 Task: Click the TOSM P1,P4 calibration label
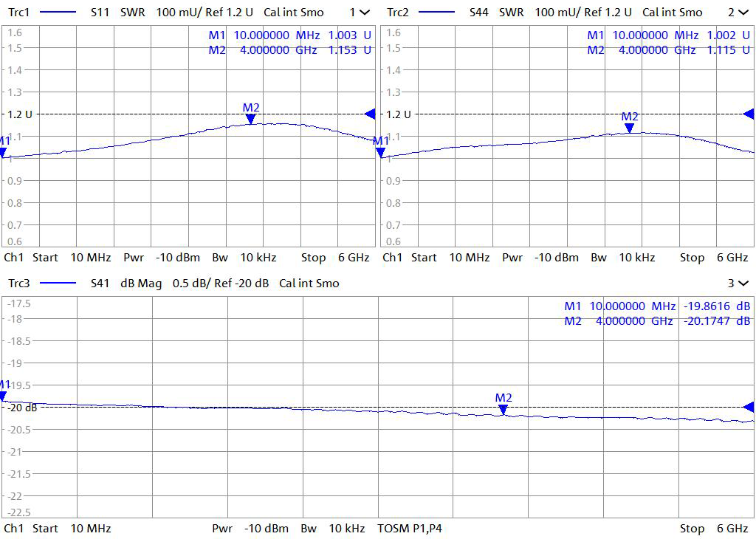tap(410, 529)
